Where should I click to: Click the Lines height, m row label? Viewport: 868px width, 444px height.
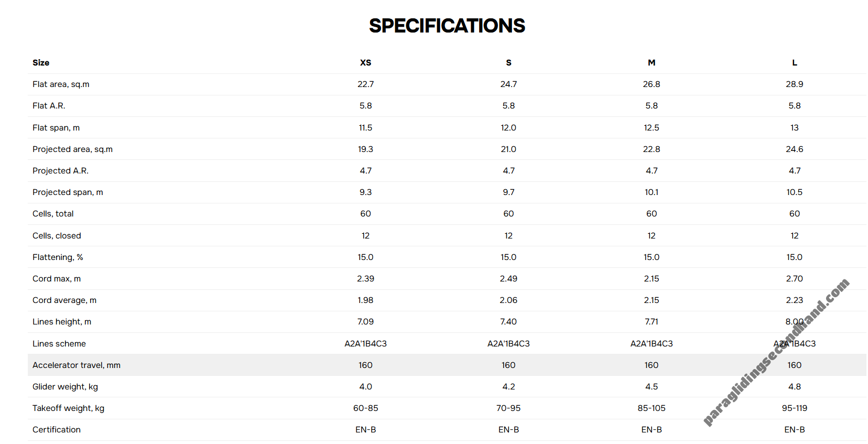(62, 322)
